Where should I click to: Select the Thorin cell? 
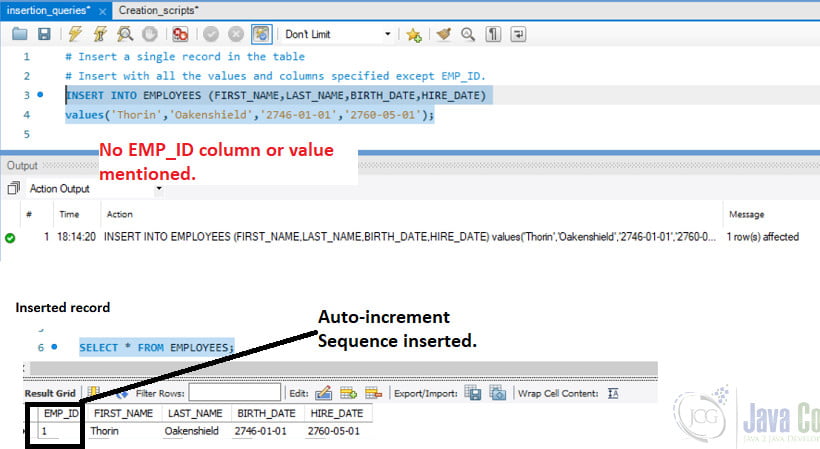click(x=124, y=431)
